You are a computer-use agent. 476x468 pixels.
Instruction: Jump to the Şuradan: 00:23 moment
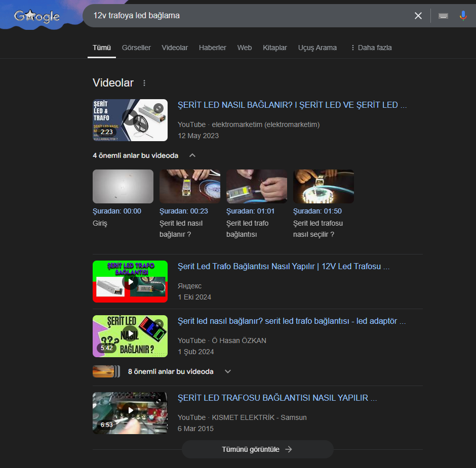tap(184, 211)
